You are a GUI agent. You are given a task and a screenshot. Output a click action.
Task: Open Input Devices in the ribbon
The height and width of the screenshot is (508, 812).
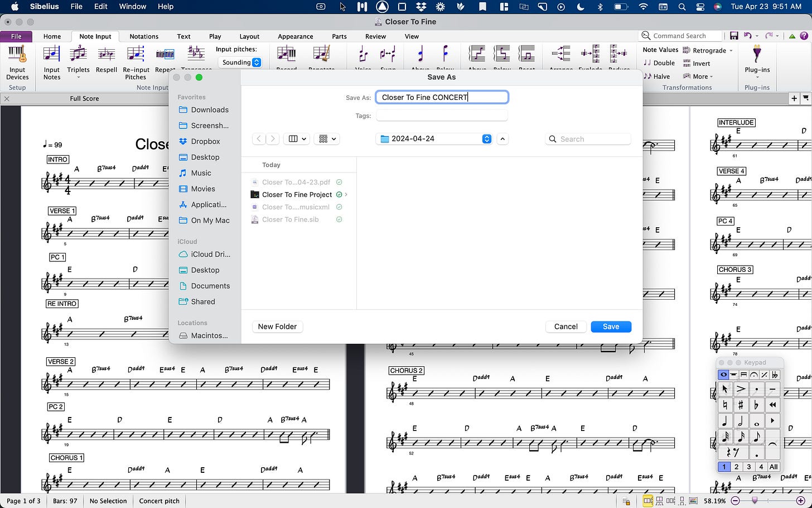click(x=17, y=63)
